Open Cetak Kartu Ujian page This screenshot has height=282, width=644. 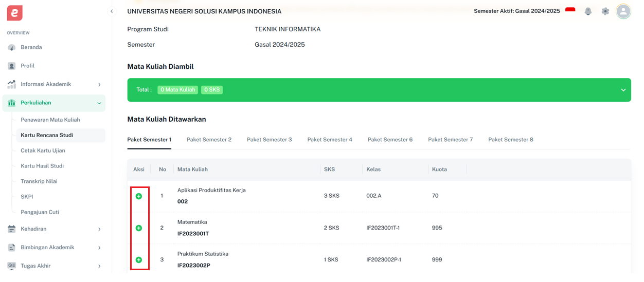(43, 151)
